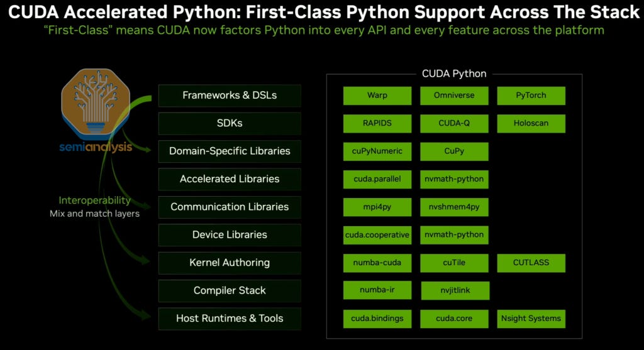Click the cuPyNumeric tile
Image resolution: width=644 pixels, height=350 pixels.
[377, 151]
